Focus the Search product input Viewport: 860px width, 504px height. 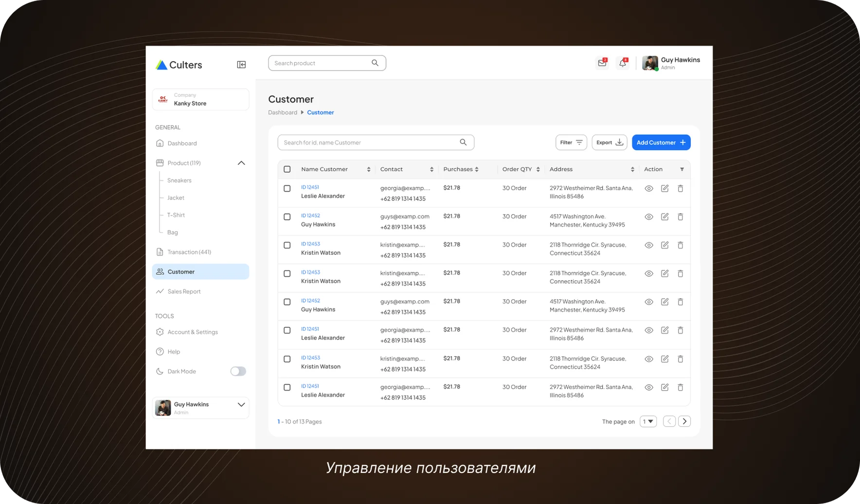327,63
